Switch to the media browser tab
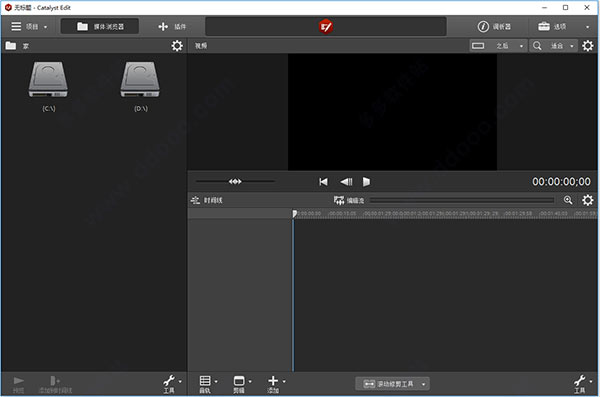Viewport: 600px width, 397px height. pos(100,26)
